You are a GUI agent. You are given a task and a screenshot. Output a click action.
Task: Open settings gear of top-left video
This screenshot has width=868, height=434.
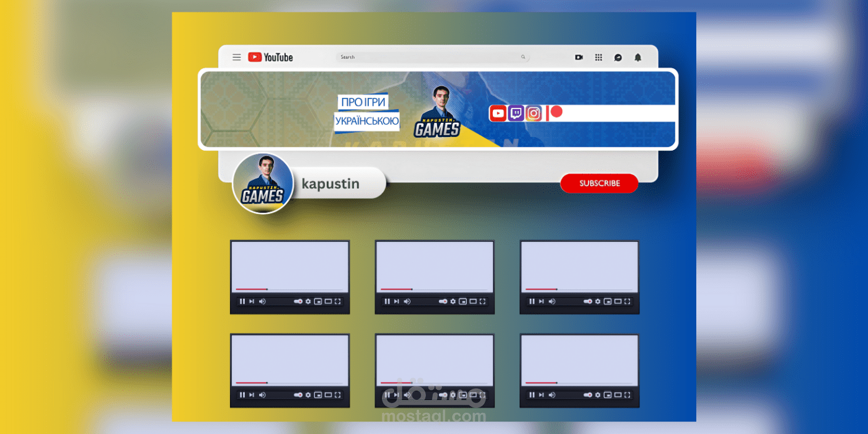308,301
